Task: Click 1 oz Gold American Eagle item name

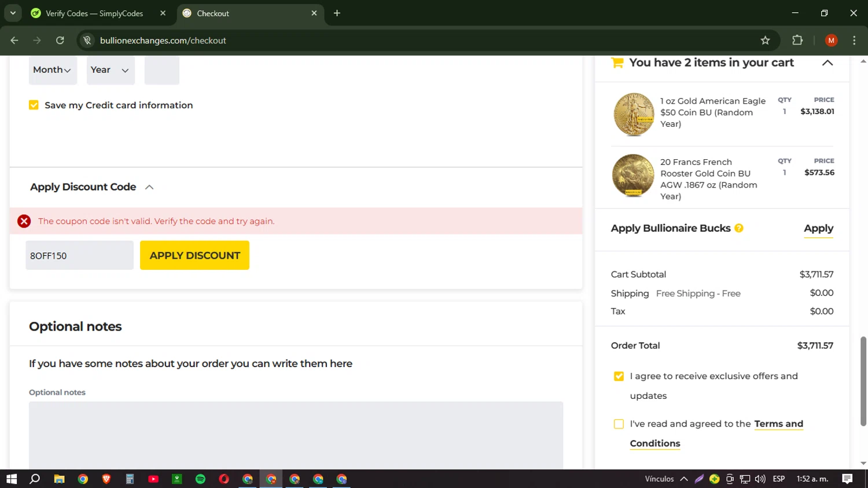Action: click(x=713, y=112)
